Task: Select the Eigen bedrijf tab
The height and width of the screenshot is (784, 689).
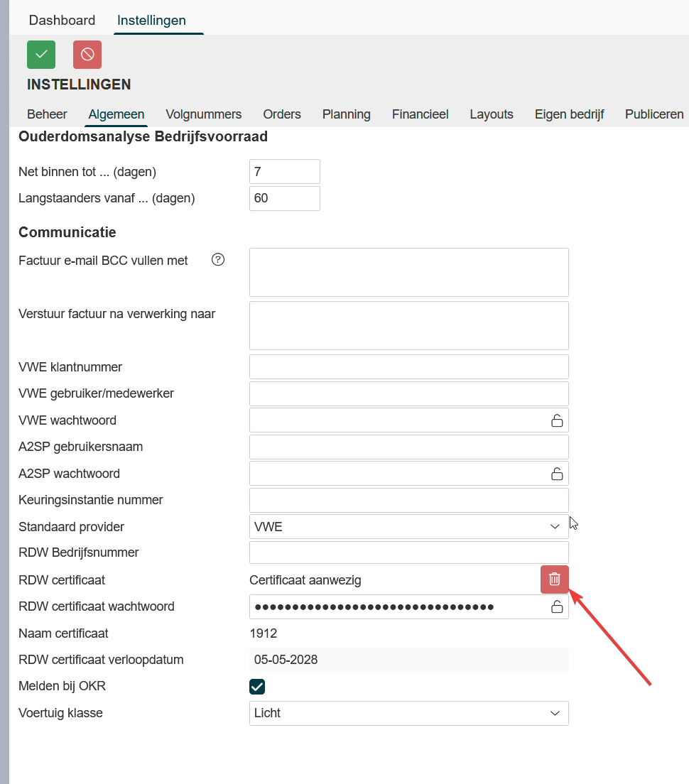Action: tap(569, 114)
